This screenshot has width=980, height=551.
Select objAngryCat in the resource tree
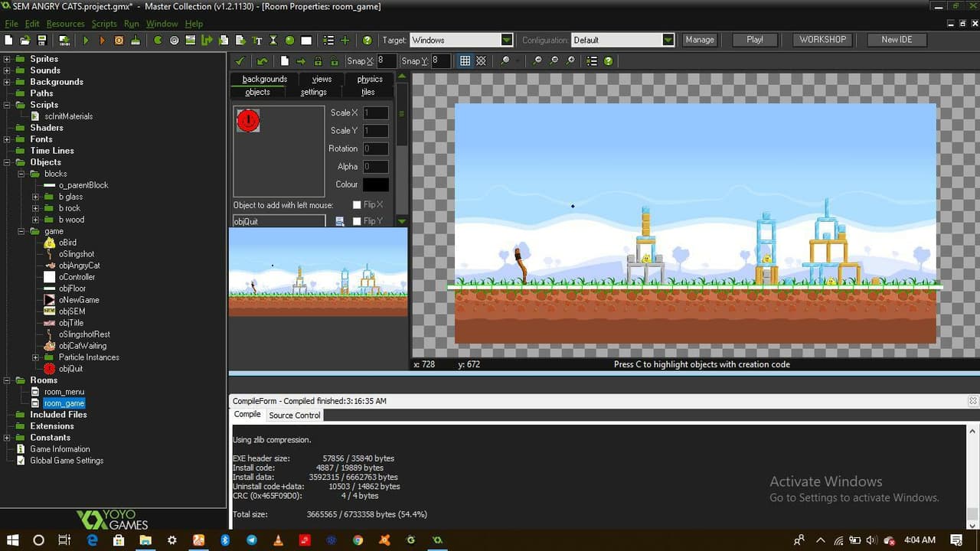coord(80,266)
